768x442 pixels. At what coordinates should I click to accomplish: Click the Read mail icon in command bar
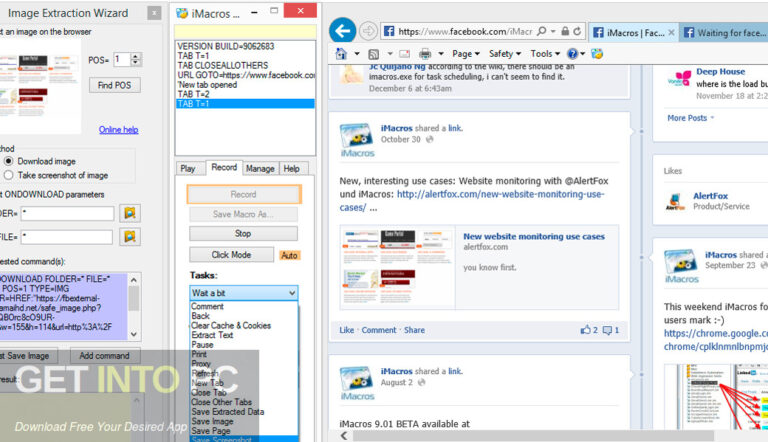coord(405,54)
